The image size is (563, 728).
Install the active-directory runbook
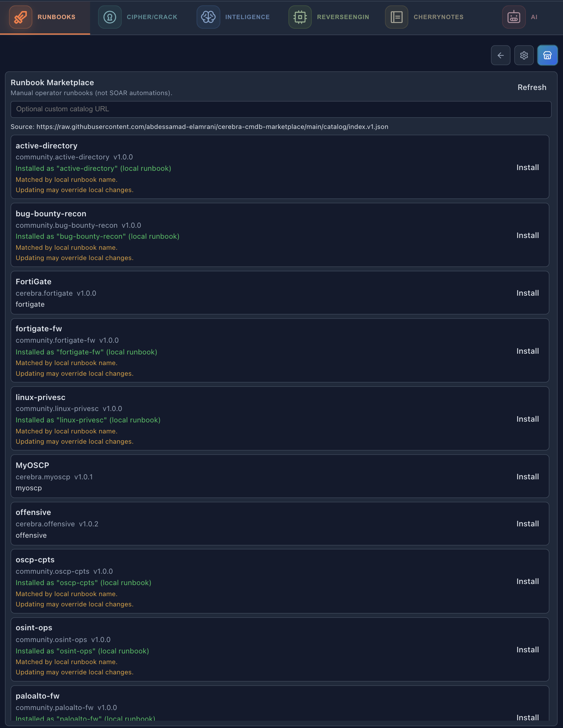(x=527, y=167)
